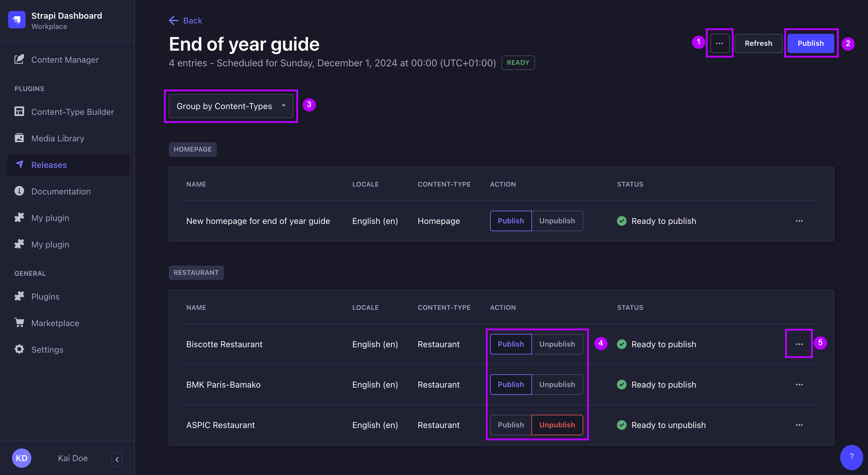The width and height of the screenshot is (868, 475).
Task: Click the My Plugin icon in sidebar
Action: click(18, 217)
